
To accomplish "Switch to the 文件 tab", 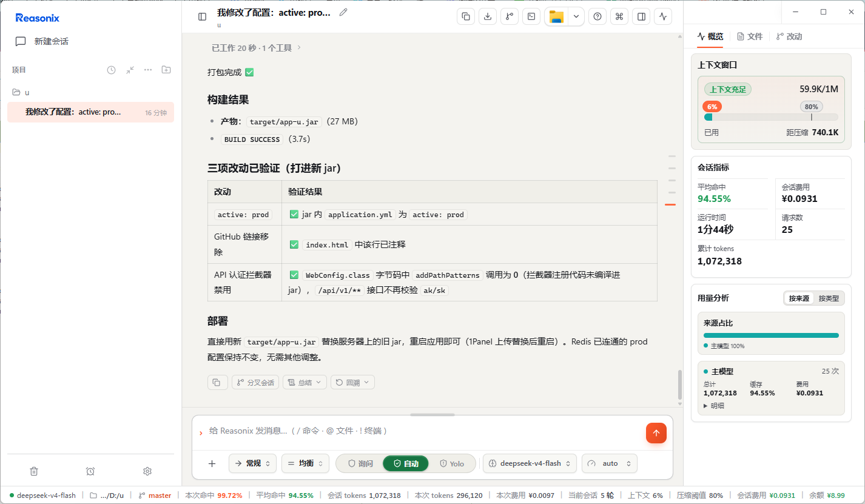I will 750,36.
